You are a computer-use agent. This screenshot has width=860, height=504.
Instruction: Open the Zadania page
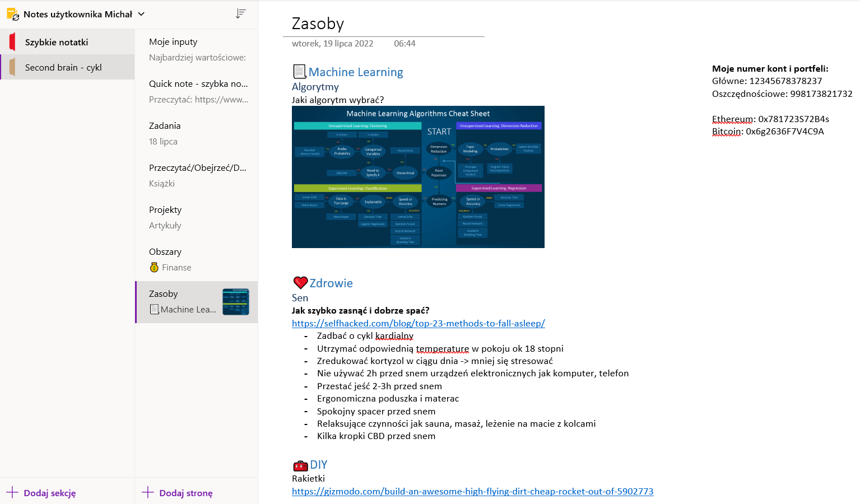(x=197, y=134)
